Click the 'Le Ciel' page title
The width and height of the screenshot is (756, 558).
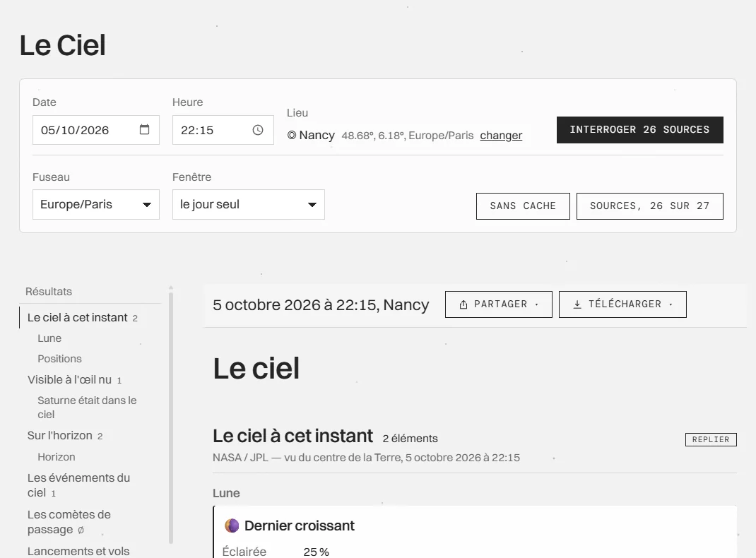[63, 45]
